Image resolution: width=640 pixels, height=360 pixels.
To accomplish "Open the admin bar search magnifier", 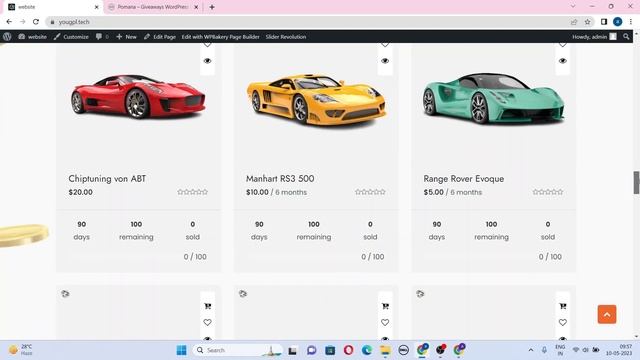I will tap(626, 37).
